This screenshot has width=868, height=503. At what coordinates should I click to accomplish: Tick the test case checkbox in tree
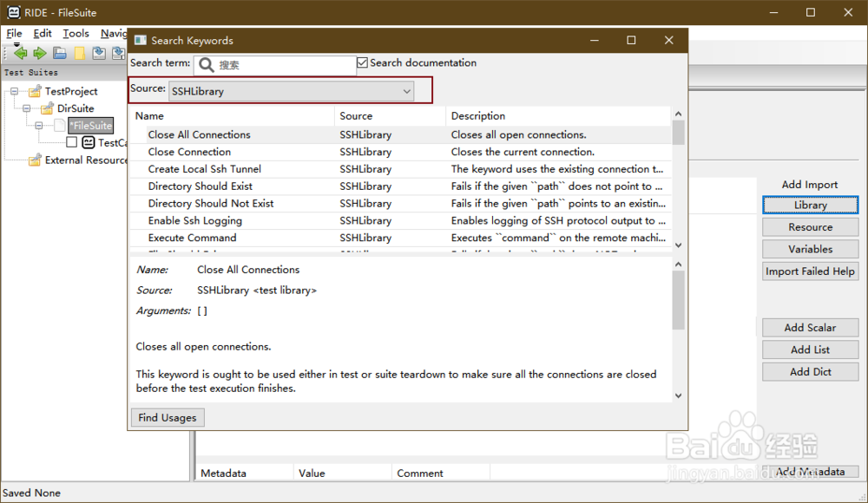[x=71, y=142]
